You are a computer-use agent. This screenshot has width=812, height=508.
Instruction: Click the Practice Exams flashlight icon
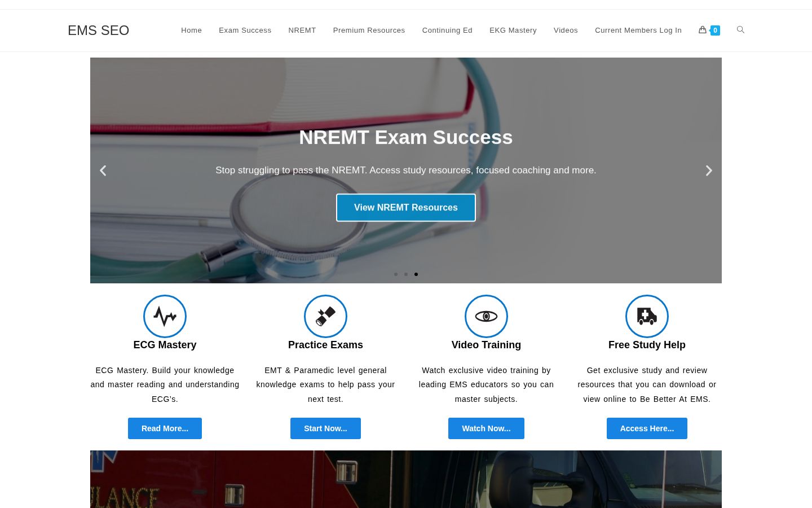pyautogui.click(x=325, y=316)
